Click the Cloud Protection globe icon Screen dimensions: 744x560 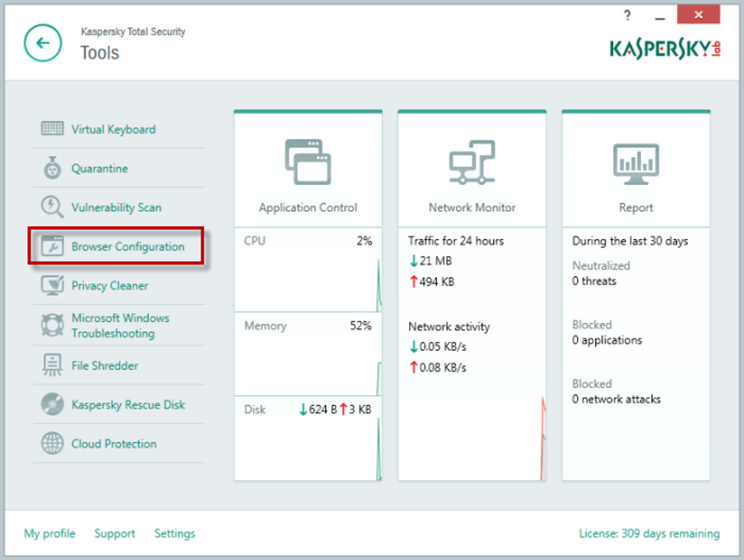[x=53, y=443]
